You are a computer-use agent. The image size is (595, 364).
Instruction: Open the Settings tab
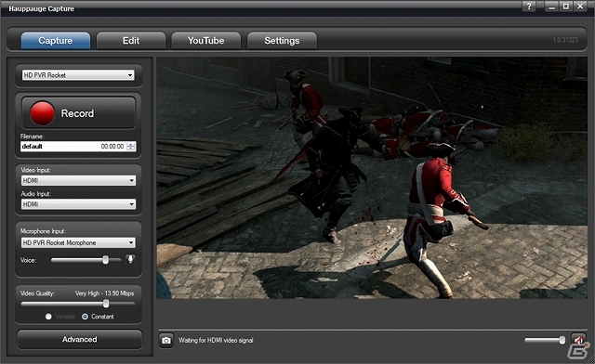click(x=282, y=41)
